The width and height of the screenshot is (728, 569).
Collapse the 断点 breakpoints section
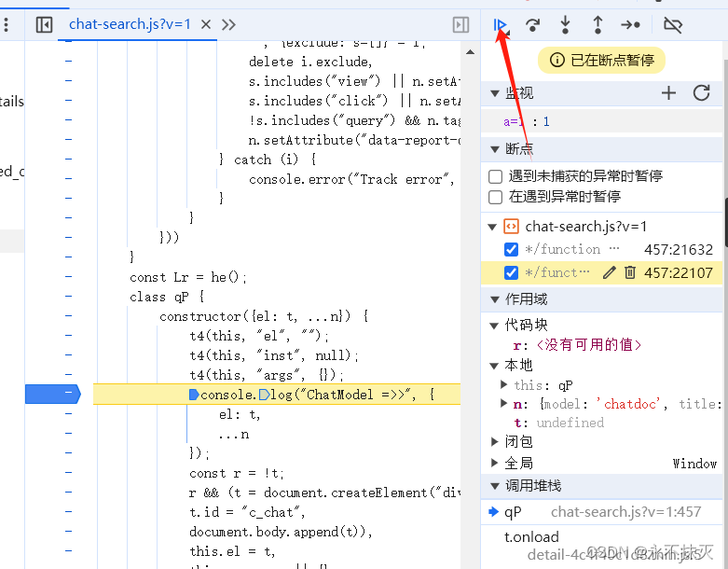click(494, 149)
